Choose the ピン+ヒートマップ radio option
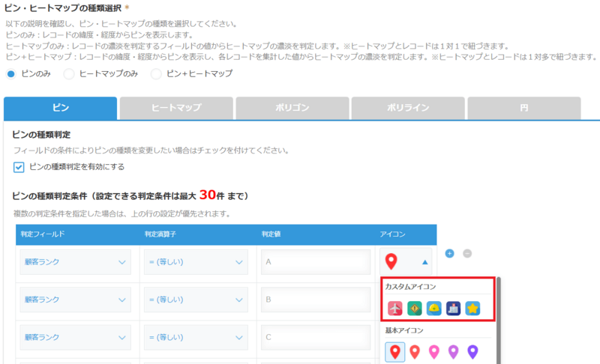Image resolution: width=600 pixels, height=364 pixels. tap(156, 73)
